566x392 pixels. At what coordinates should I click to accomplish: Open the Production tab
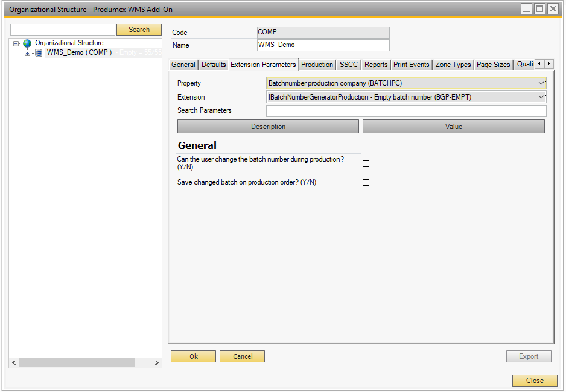click(x=317, y=65)
